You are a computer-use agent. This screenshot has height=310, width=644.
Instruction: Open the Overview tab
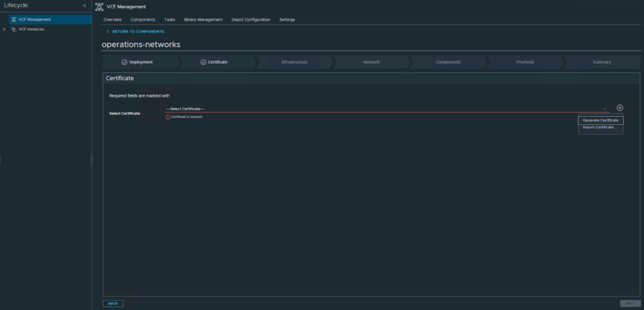(113, 19)
